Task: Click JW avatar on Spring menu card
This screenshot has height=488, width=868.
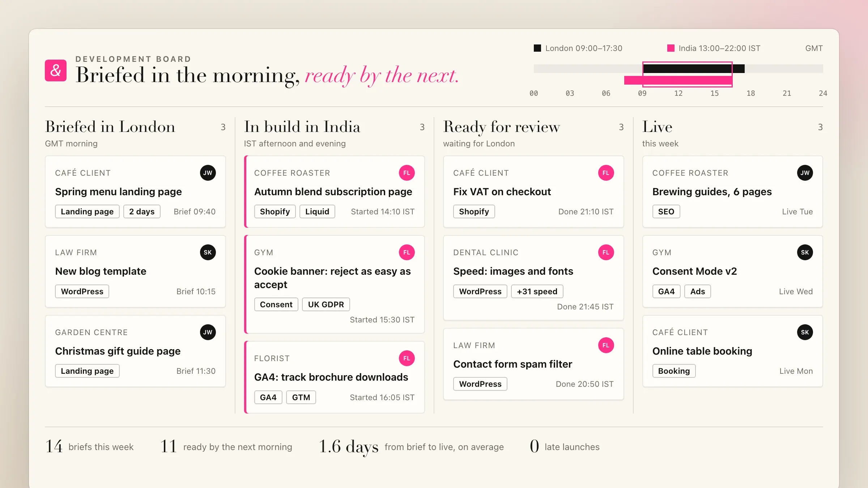Action: 208,173
